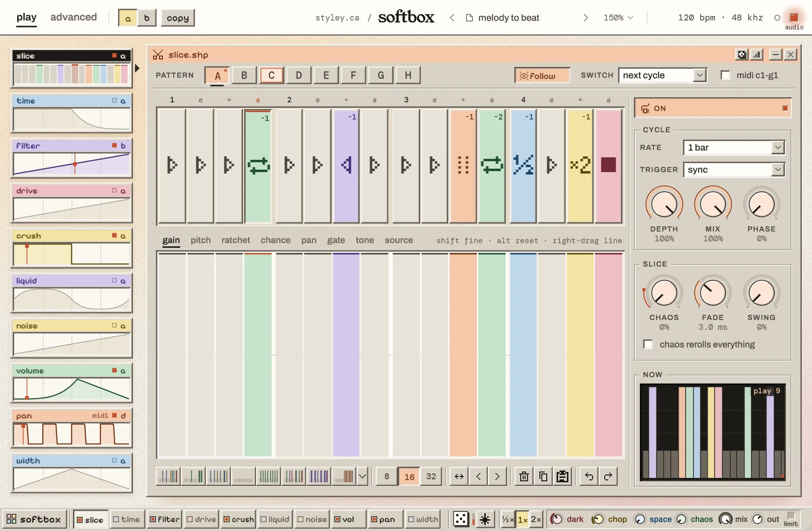The height and width of the screenshot is (531, 812).
Task: Check chaos rerolls everything
Action: (x=648, y=344)
